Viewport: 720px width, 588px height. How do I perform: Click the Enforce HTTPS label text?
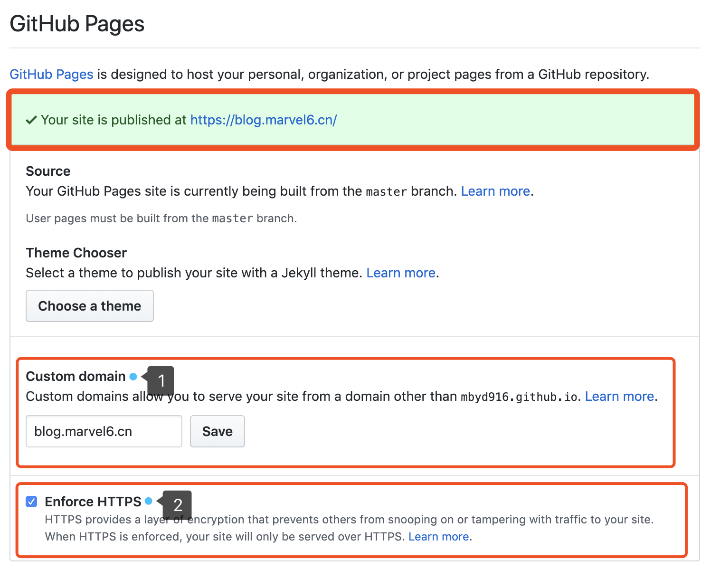coord(93,502)
